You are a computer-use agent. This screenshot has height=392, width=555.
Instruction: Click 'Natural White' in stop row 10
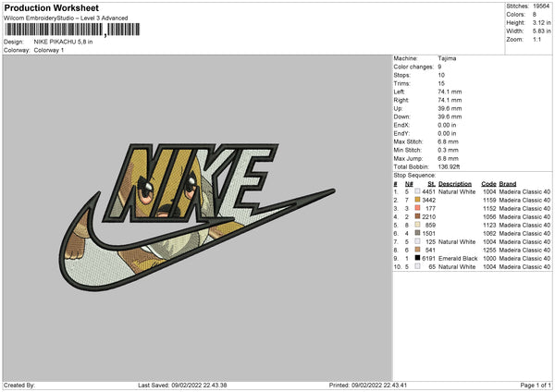click(457, 267)
